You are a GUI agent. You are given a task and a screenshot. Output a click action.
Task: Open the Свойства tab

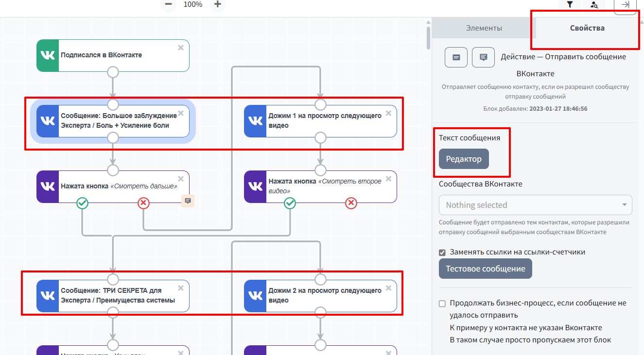(587, 28)
